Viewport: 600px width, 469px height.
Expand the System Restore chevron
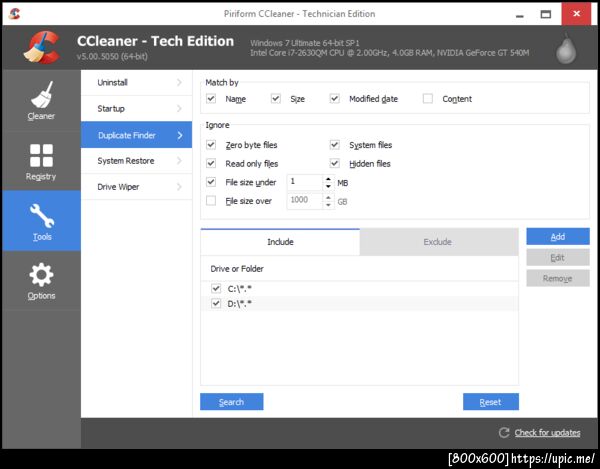click(179, 161)
